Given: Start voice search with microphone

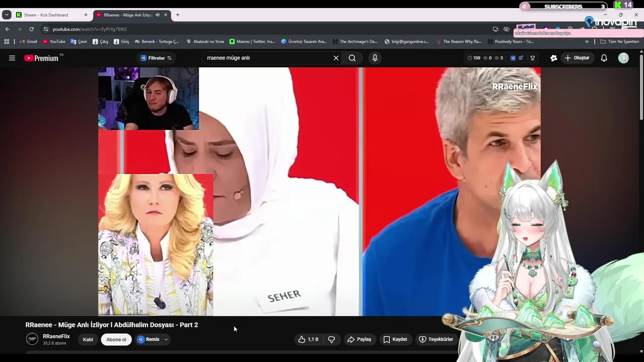Looking at the screenshot, I should click(x=375, y=58).
